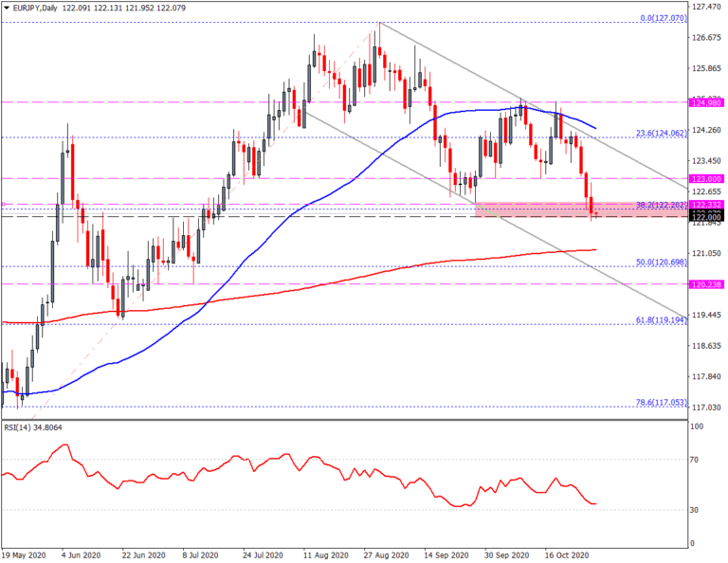Click the 126.675 value on price axis
The width and height of the screenshot is (728, 563).
pyautogui.click(x=706, y=38)
